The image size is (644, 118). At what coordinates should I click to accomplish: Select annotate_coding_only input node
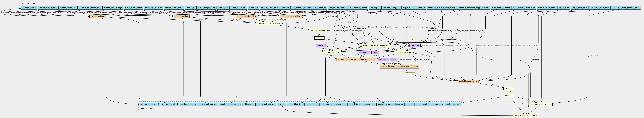click(391, 8)
